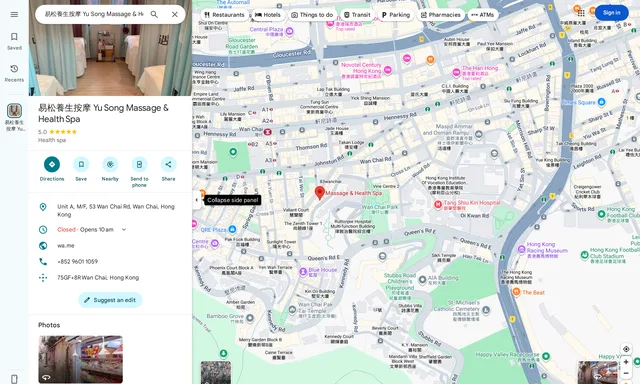Image resolution: width=640 pixels, height=384 pixels.
Task: Click the red Massage & Health Spa pin
Action: click(320, 193)
